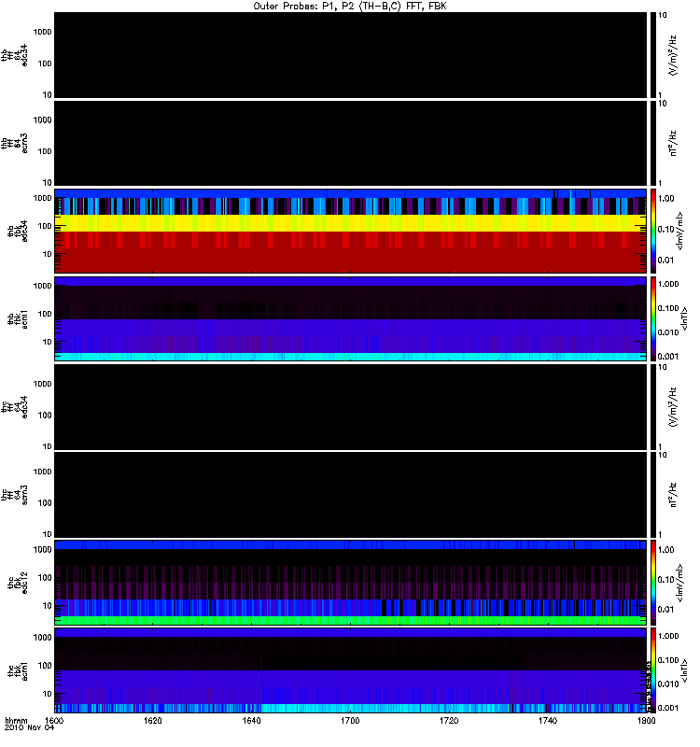The height and width of the screenshot is (747, 700).
Task: Click the '<|mV/m|>' unit label beside thc fbk edc12
Action: point(679,583)
